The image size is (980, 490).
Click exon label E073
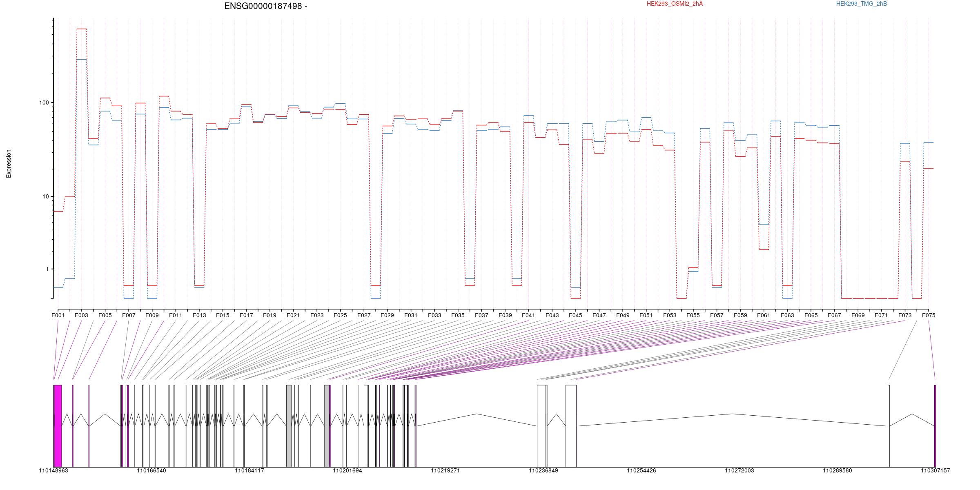tap(905, 315)
